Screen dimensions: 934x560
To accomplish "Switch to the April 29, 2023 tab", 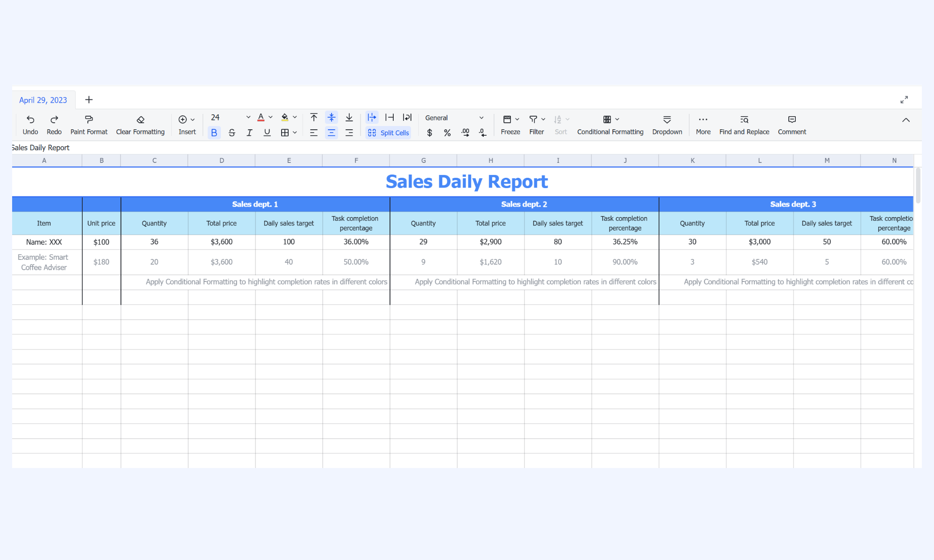I will pos(43,100).
